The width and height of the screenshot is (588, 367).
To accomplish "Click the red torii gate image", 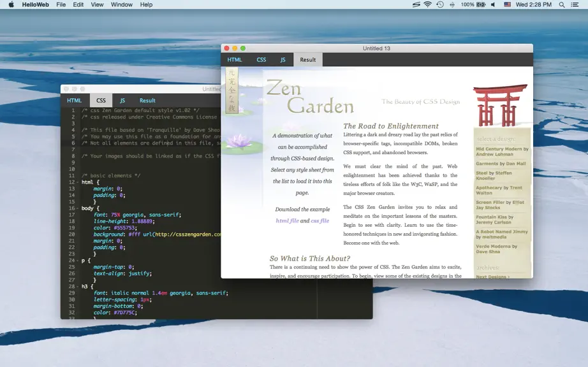I will (499, 105).
